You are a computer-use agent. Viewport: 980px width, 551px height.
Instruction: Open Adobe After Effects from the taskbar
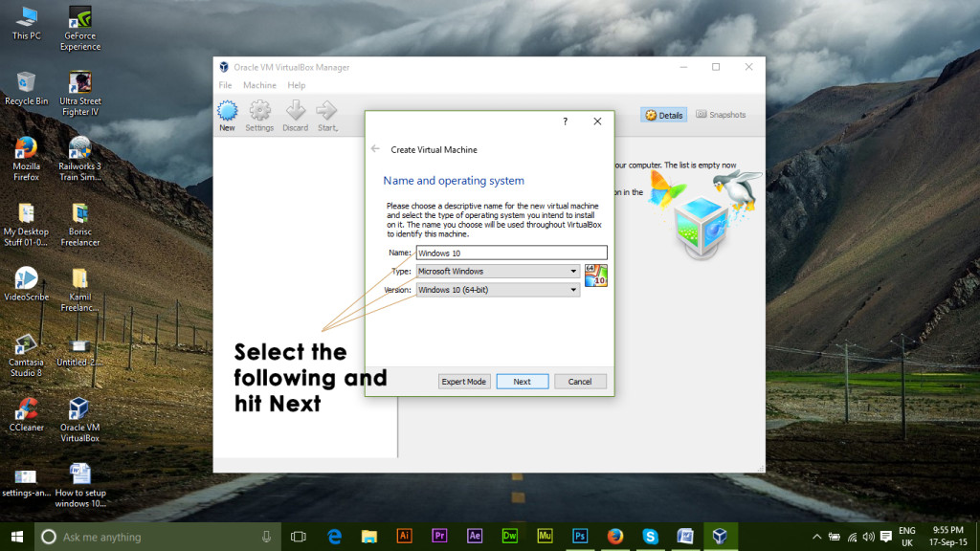[x=475, y=536]
